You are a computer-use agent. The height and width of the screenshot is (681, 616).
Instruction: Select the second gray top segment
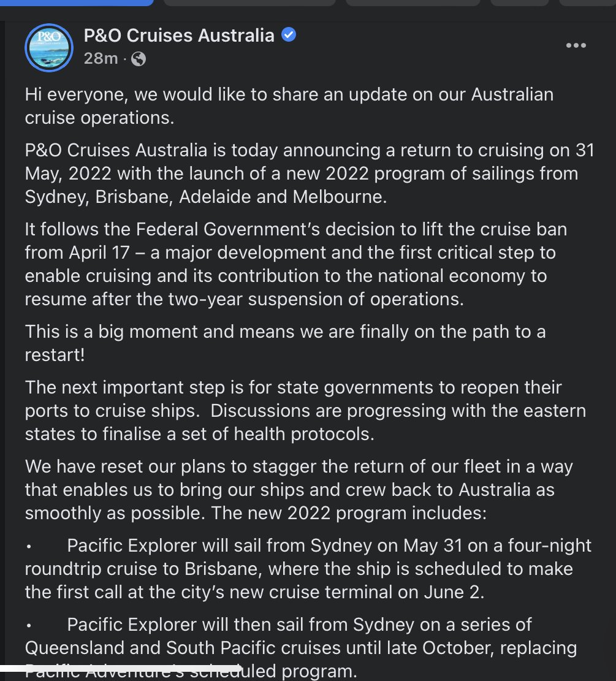point(250,2)
